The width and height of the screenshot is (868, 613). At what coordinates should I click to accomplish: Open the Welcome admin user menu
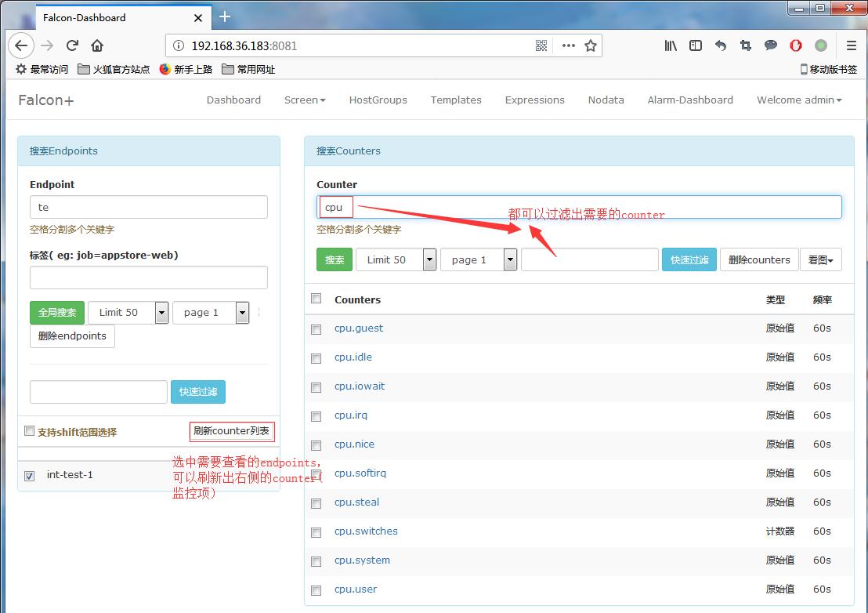(799, 100)
